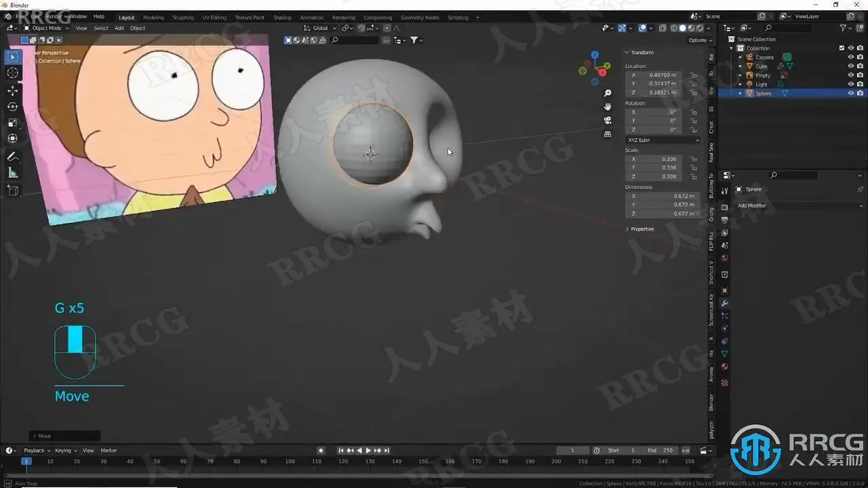
Task: Click the Scale Z value field
Action: [x=654, y=177]
